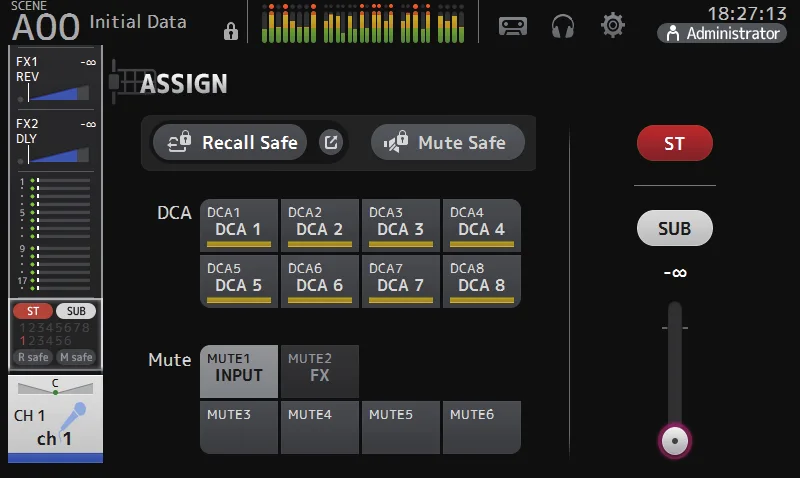Open the sidebar 1-17 send meters
800x478 pixels.
pos(55,234)
